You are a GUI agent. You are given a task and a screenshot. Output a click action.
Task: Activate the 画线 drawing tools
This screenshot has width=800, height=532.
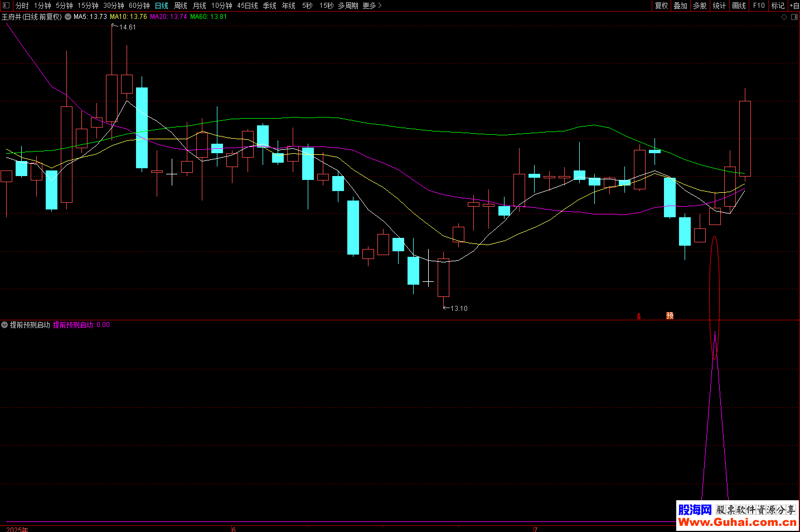point(739,6)
